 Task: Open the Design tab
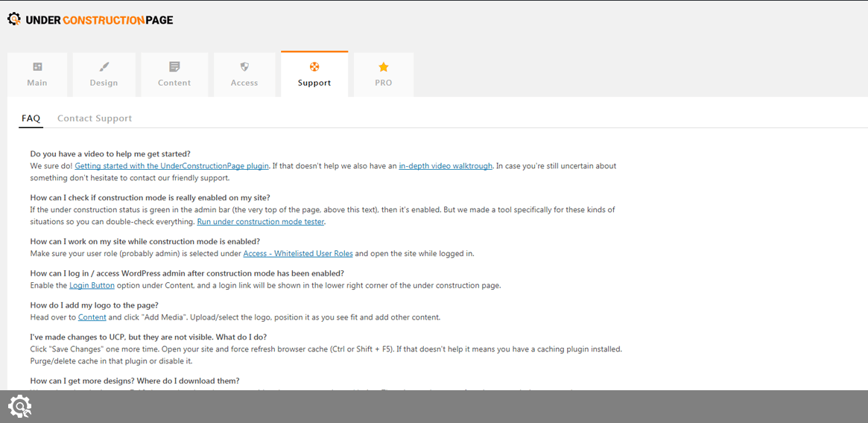tap(104, 83)
